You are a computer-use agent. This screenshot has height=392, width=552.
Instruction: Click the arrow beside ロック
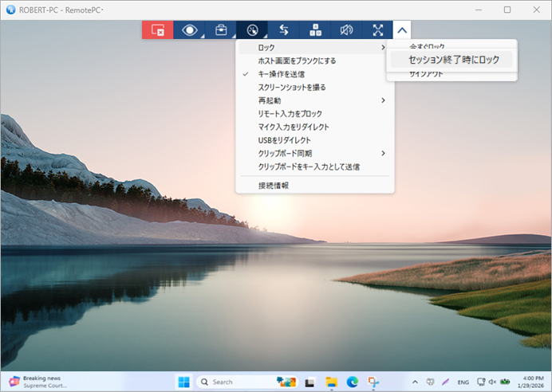383,48
